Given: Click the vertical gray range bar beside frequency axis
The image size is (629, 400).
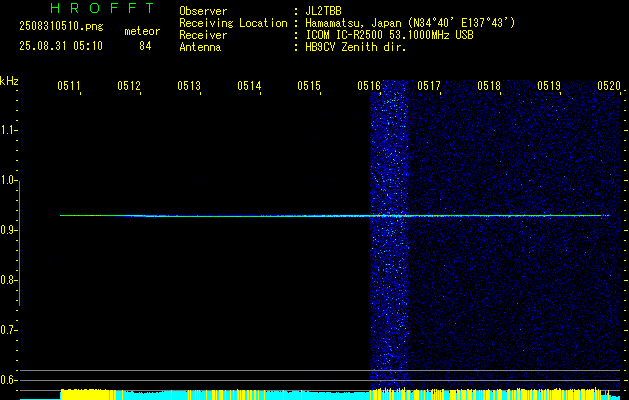Looking at the screenshot, I should coord(20,243).
